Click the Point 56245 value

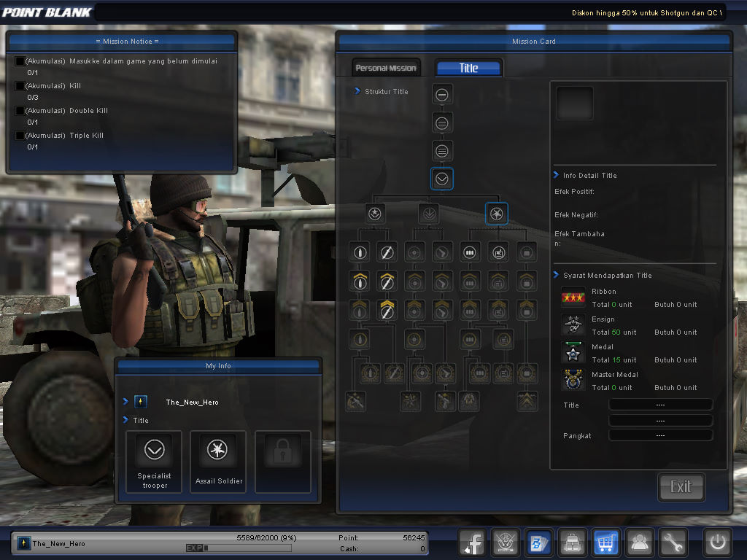(x=414, y=537)
